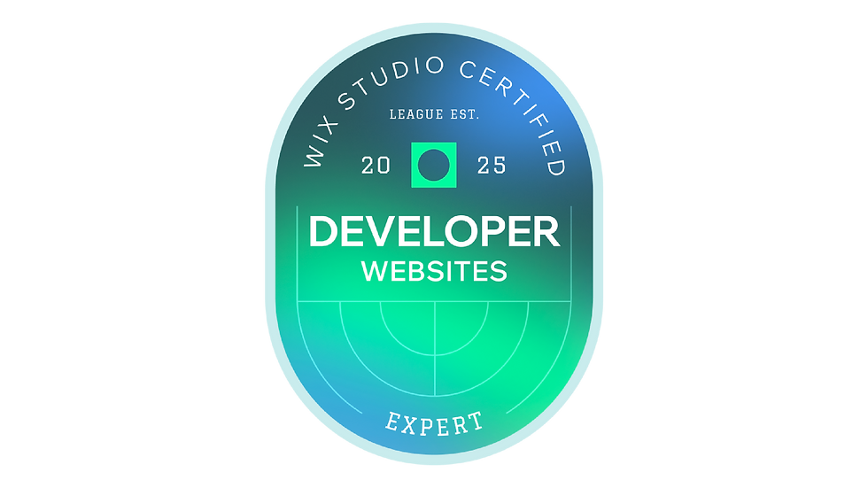Click the LEAGUE EST. text
Image resolution: width=868 pixels, height=488 pixels.
434,114
